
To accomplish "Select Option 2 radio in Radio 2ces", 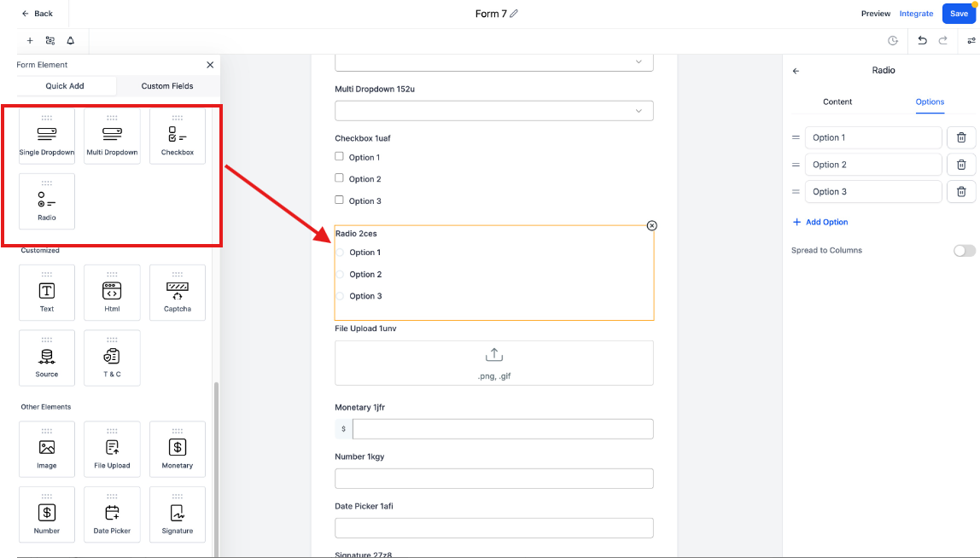I will tap(340, 275).
